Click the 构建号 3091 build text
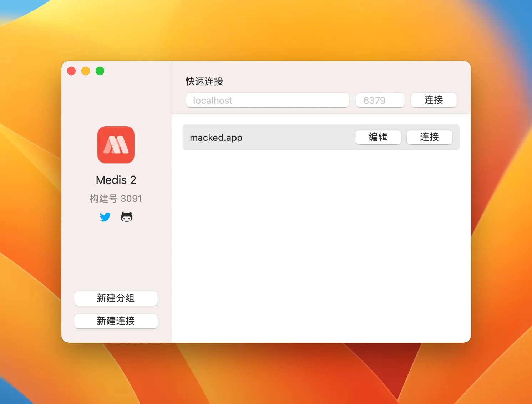The width and height of the screenshot is (532, 404). (116, 199)
